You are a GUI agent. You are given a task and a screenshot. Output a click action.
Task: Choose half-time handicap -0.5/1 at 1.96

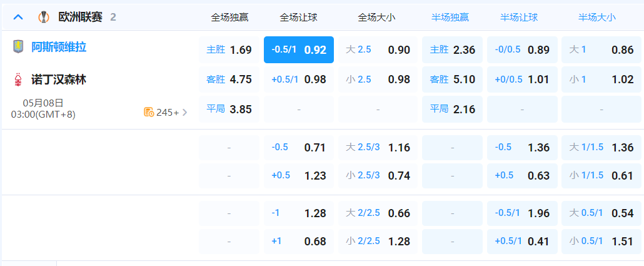(x=523, y=213)
